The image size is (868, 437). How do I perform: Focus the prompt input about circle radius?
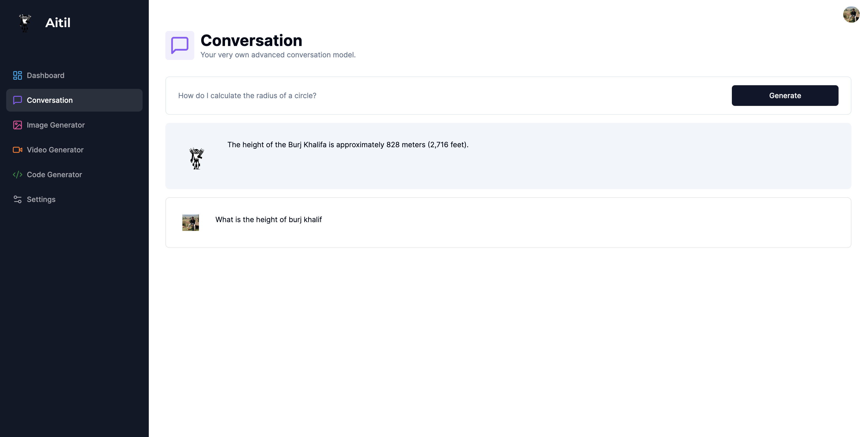[x=438, y=96]
